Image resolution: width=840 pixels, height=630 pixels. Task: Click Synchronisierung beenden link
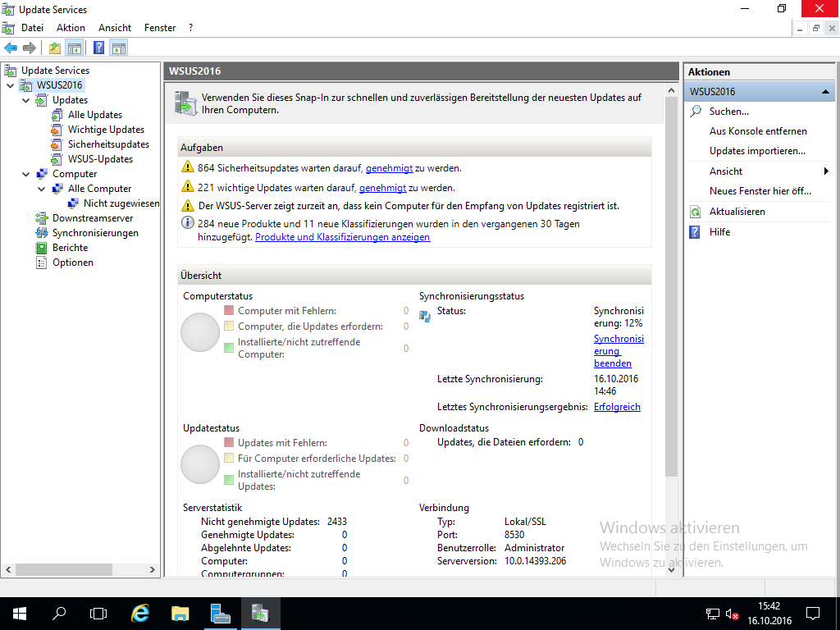point(619,351)
